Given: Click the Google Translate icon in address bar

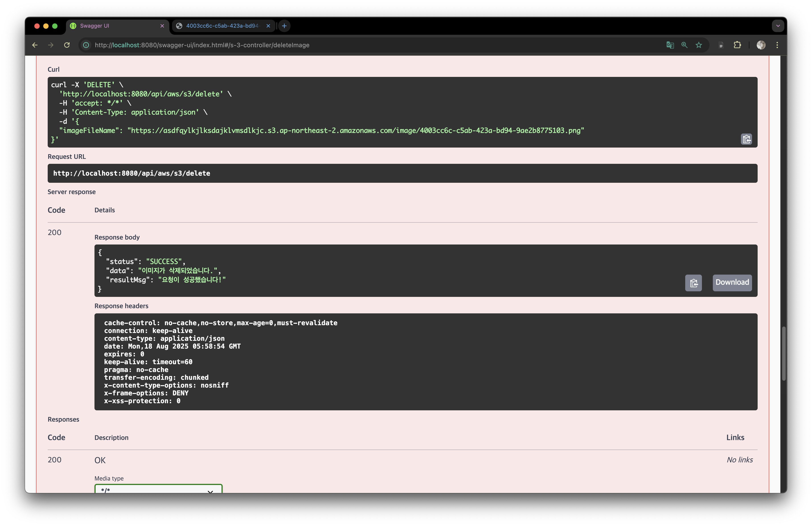Looking at the screenshot, I should point(670,45).
